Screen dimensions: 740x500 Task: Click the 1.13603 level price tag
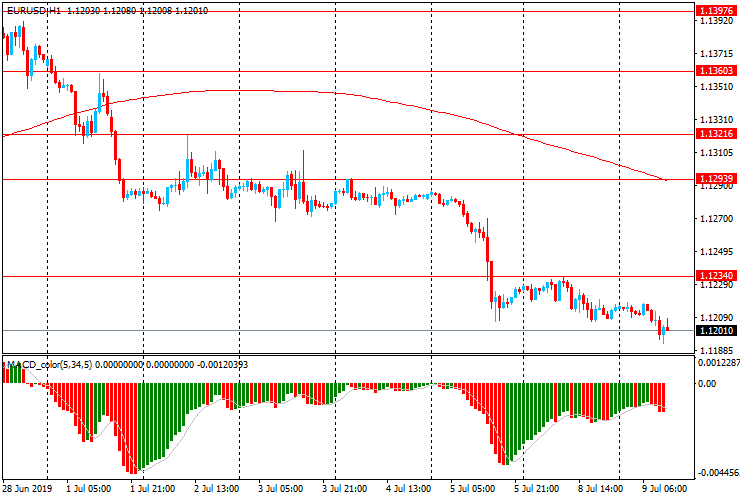tap(716, 71)
